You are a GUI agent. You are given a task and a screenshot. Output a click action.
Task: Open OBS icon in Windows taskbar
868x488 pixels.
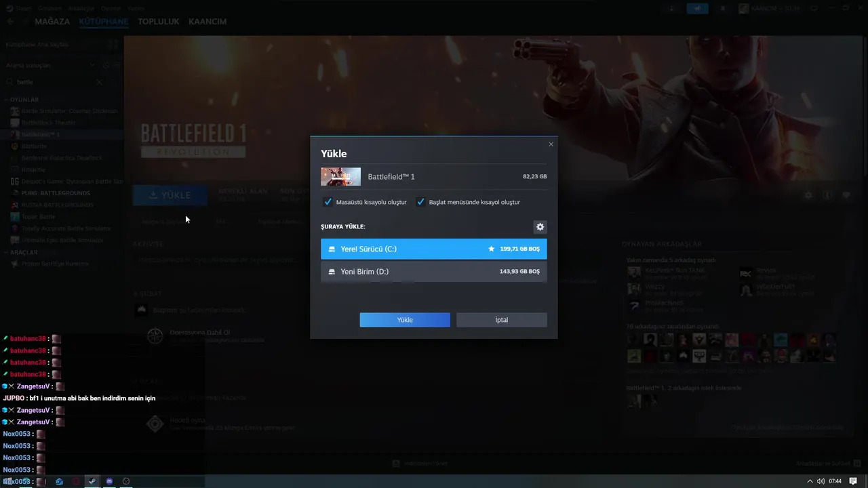[x=125, y=481]
